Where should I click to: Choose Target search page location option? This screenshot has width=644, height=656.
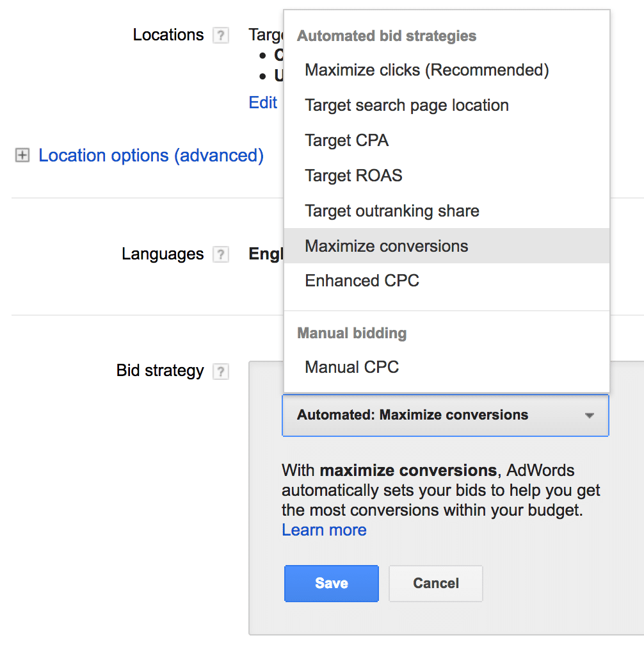tap(407, 105)
